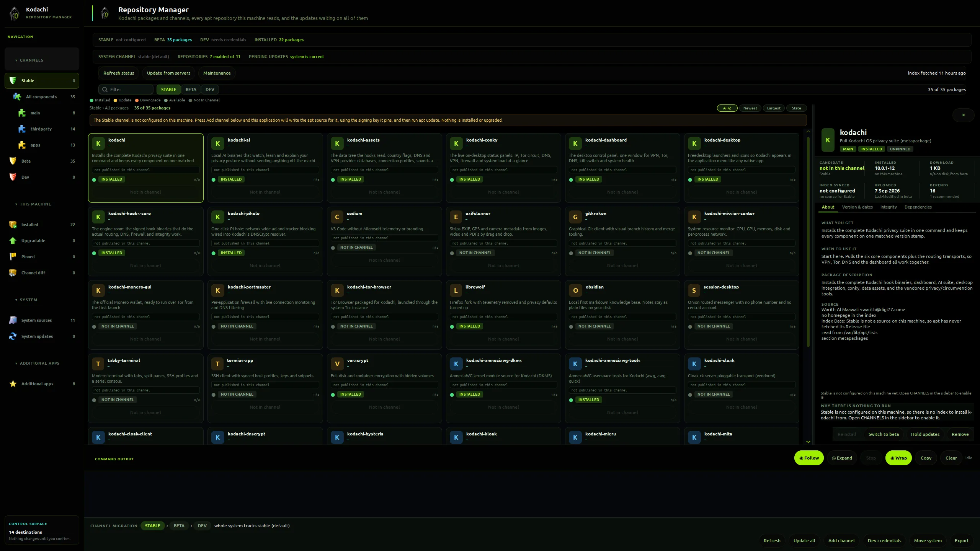Click the kodachi-ai card K icon
980x551 pixels.
coord(217,143)
